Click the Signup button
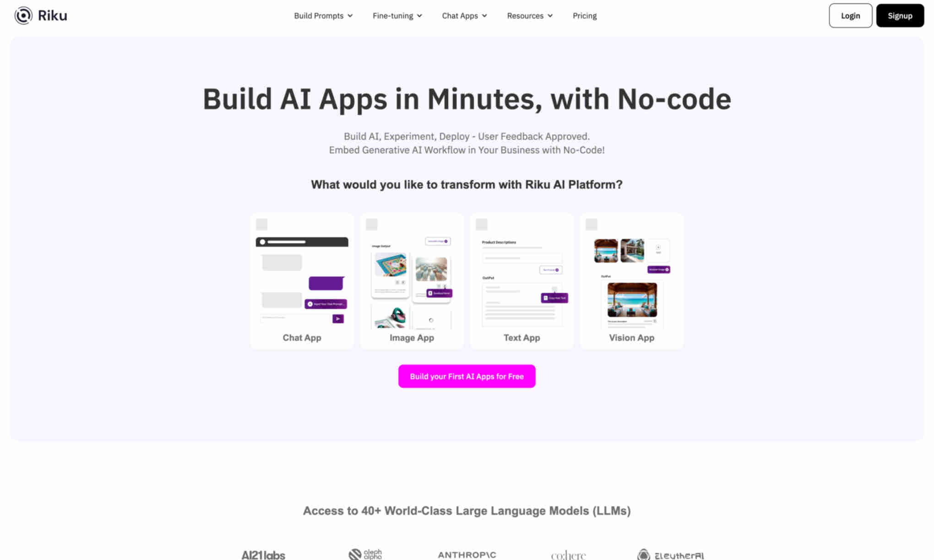This screenshot has height=560, width=934. point(900,16)
